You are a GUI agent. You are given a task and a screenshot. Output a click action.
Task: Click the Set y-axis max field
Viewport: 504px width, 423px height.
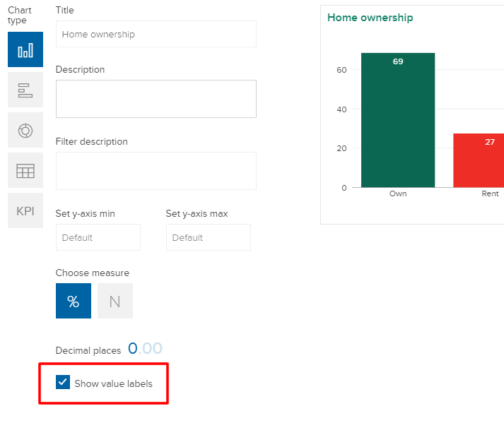[208, 237]
